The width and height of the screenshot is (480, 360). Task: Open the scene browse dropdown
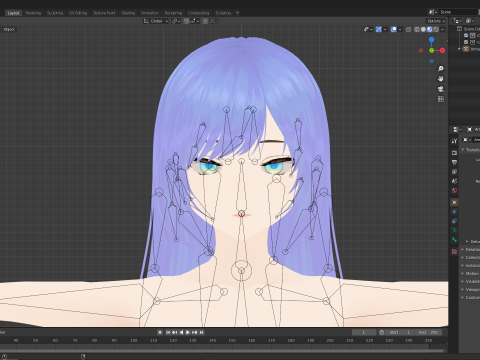(x=433, y=12)
